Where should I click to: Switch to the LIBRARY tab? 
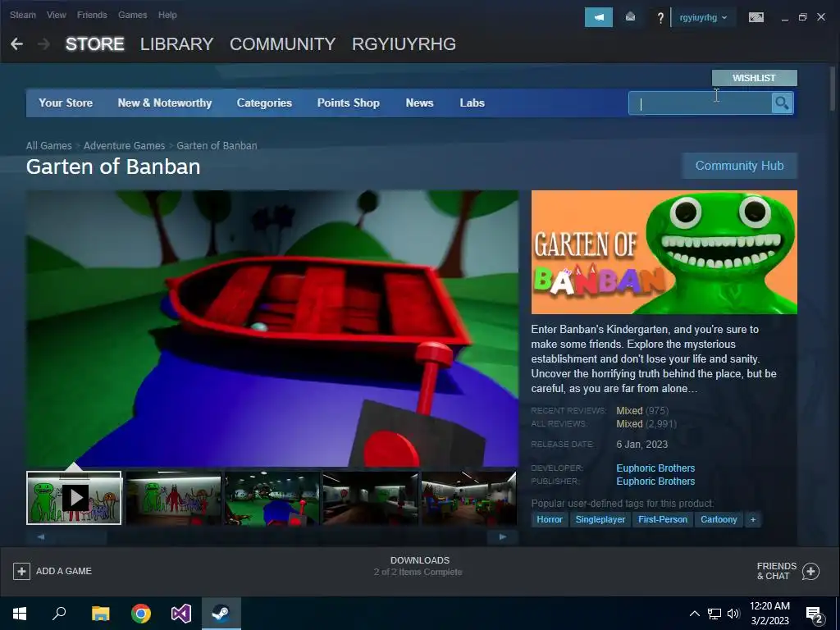coord(177,44)
